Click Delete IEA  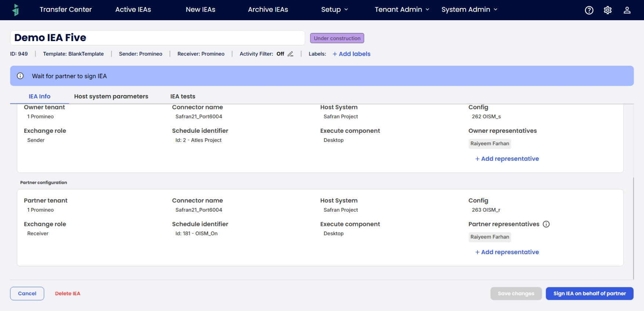point(68,293)
